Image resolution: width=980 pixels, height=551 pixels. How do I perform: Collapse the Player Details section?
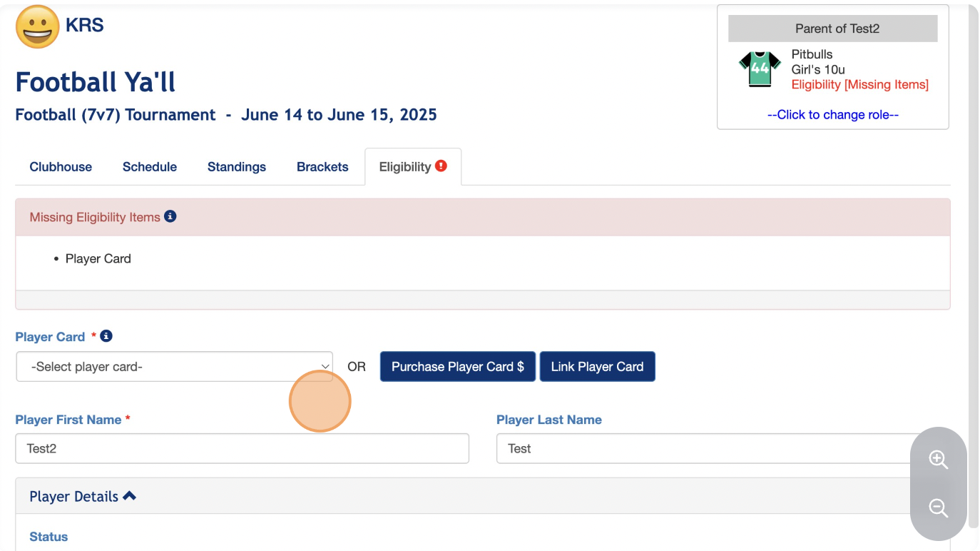pos(129,496)
